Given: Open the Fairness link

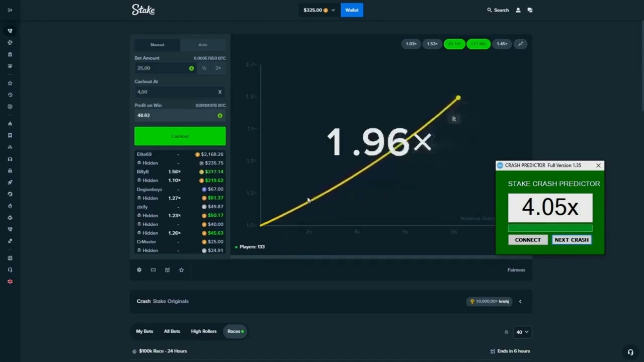Looking at the screenshot, I should [516, 270].
